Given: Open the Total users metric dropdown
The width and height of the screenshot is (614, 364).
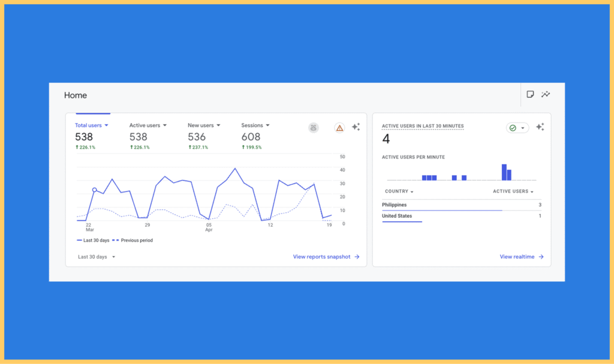Looking at the screenshot, I should coord(92,125).
